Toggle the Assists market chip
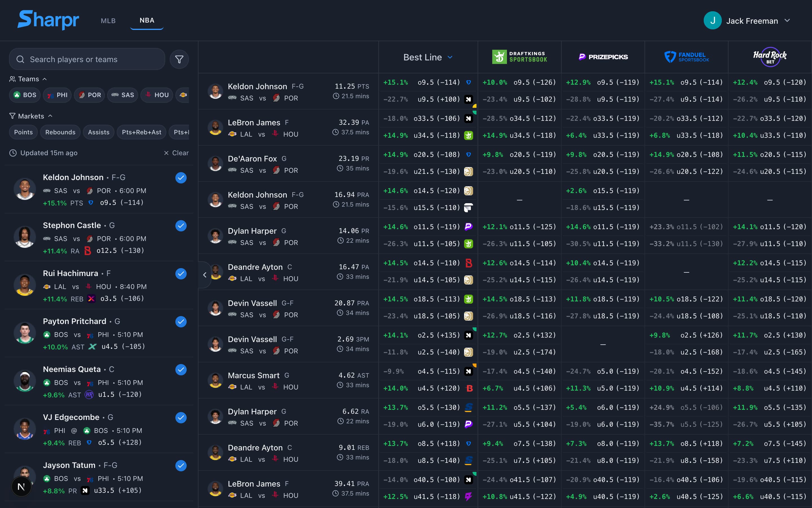812x508 pixels. click(x=99, y=132)
